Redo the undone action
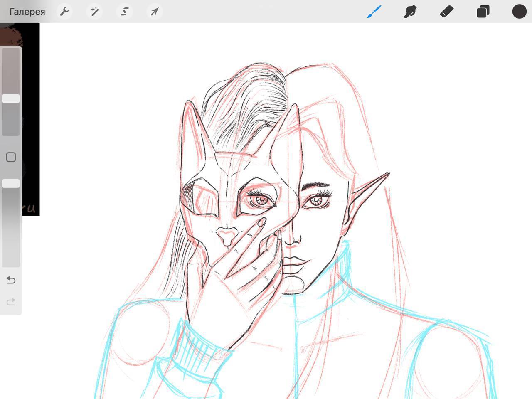532x399 pixels. click(11, 302)
